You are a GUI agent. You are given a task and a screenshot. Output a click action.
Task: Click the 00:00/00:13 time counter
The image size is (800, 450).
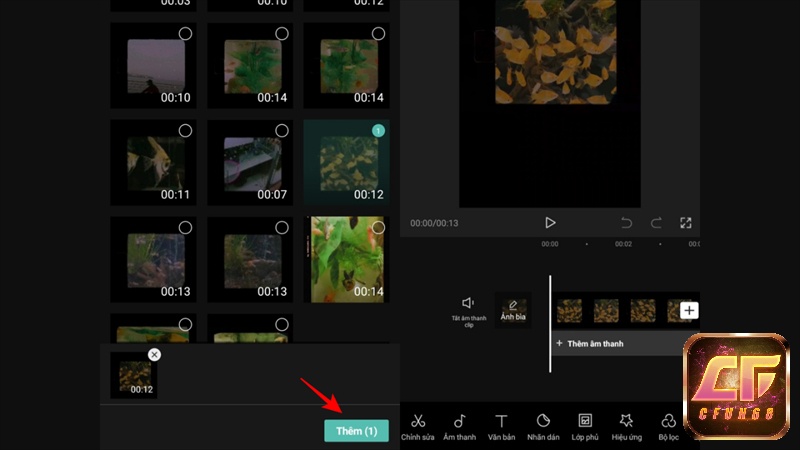[x=434, y=223]
